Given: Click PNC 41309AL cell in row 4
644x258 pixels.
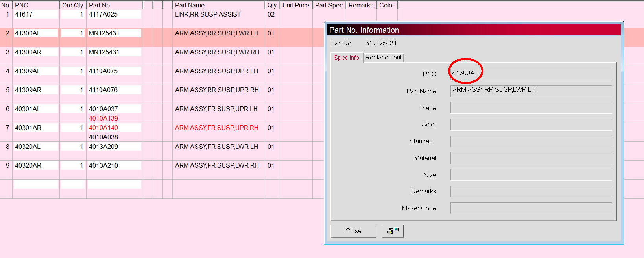Looking at the screenshot, I should [35, 71].
